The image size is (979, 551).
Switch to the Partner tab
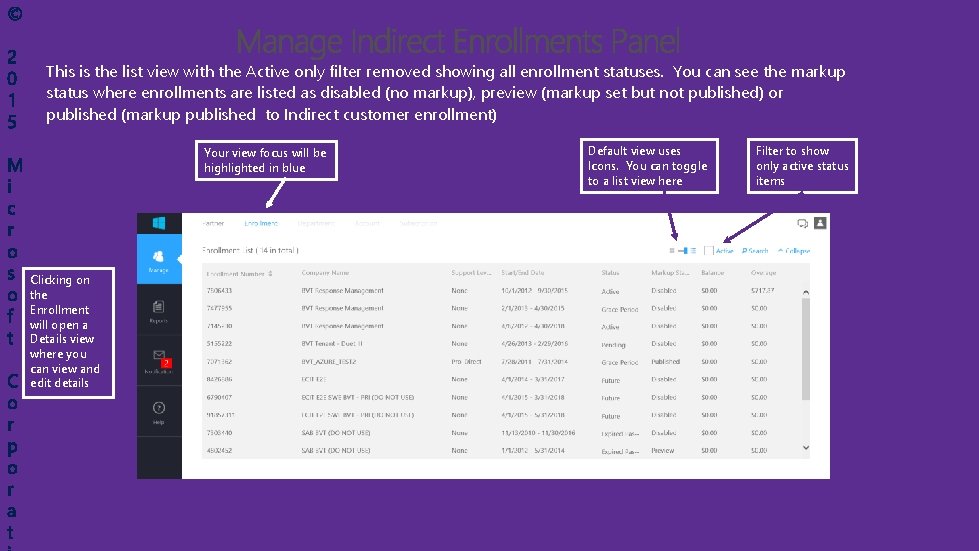(213, 223)
